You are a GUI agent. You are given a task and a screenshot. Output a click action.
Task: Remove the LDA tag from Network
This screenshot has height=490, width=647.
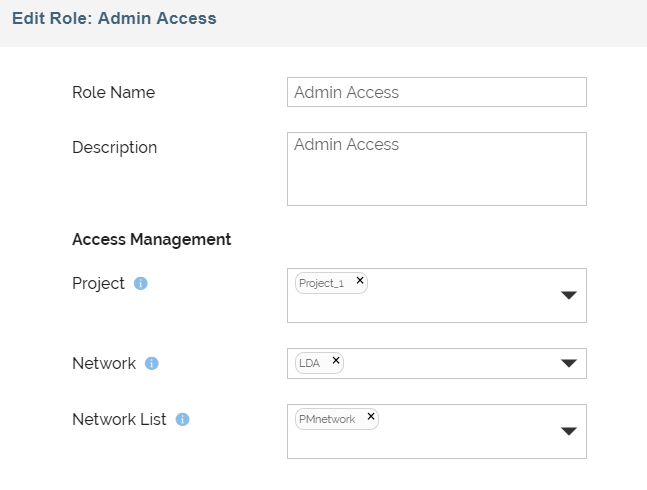click(x=336, y=361)
